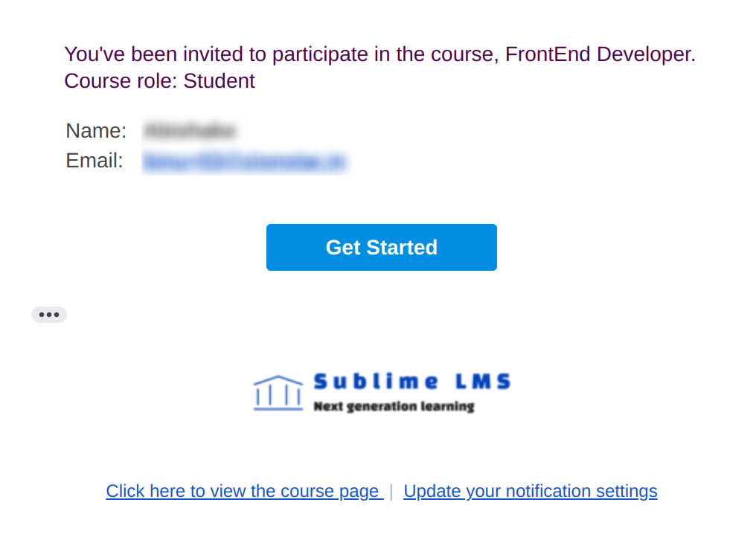Click the "Email:" label
The width and height of the screenshot is (756, 549).
[94, 161]
